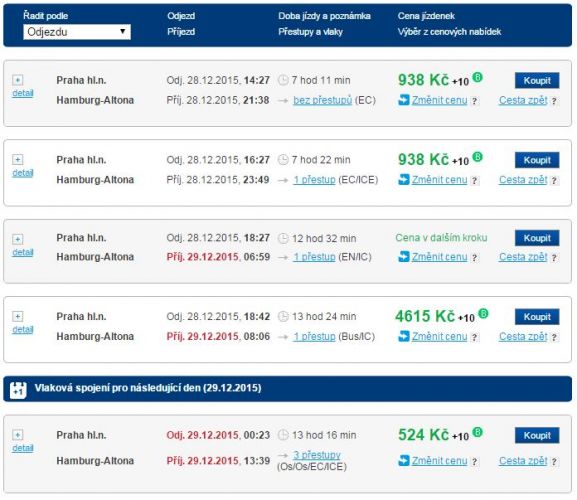577x500 pixels.
Task: Click blue arrow icon before Změnit cenu for 18:27 train
Action: (404, 256)
